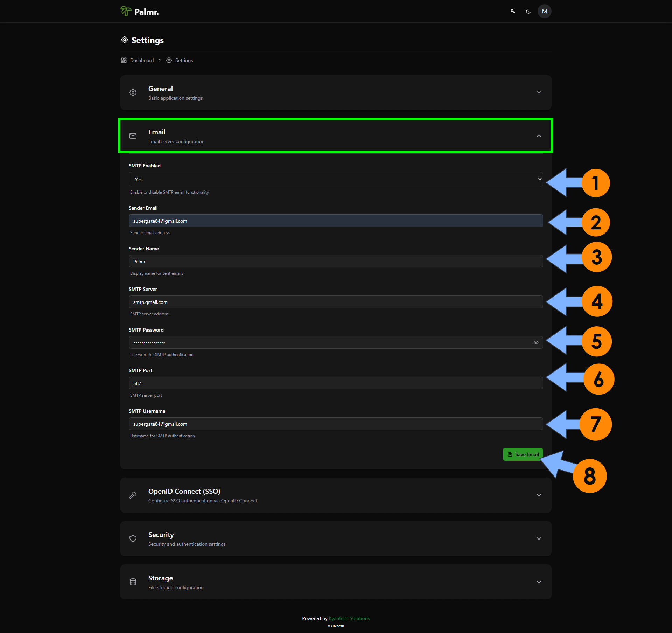Open the Security section title

click(x=161, y=535)
